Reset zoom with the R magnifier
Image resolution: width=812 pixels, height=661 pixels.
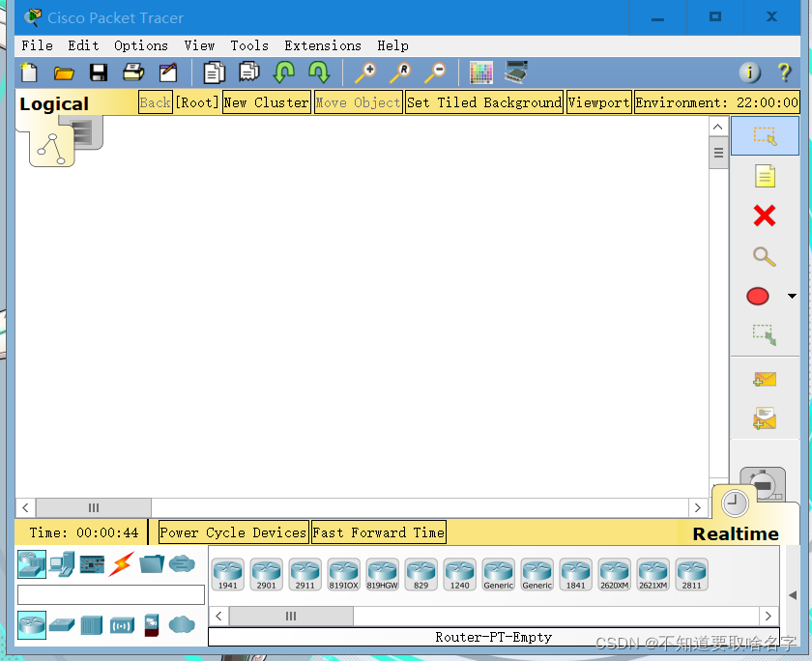pyautogui.click(x=400, y=72)
